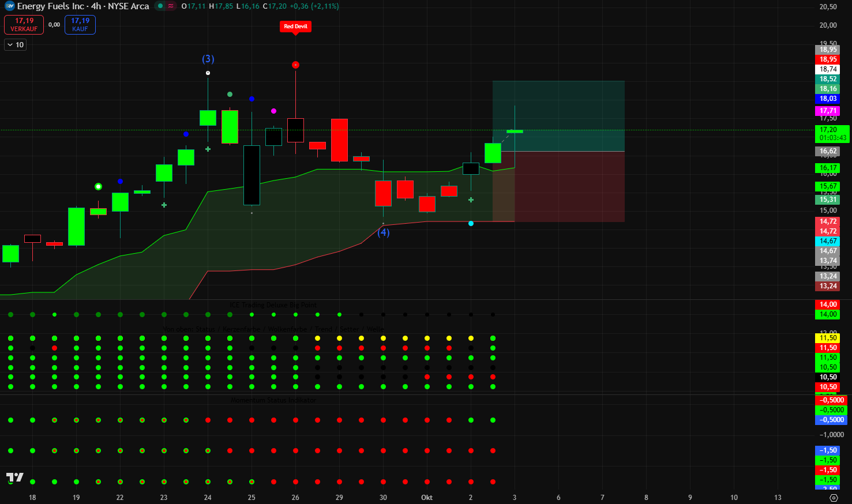Click the pink approximate-data indicator icon
This screenshot has width=852, height=504.
point(171,6)
